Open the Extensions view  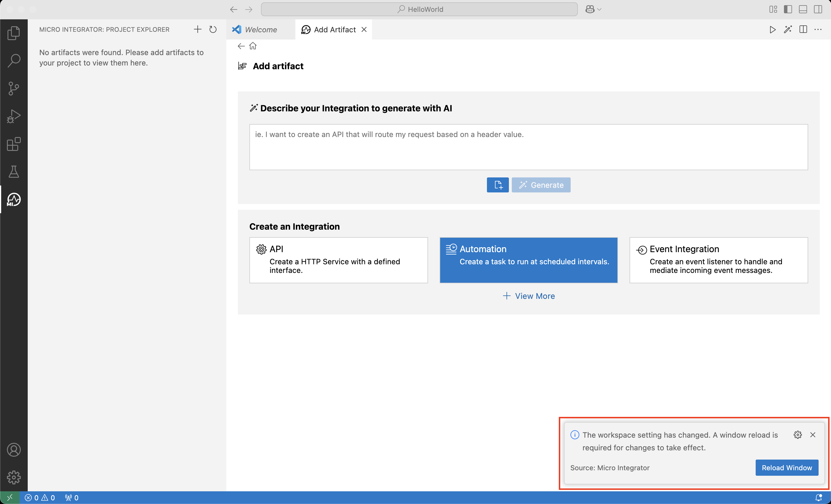point(14,144)
